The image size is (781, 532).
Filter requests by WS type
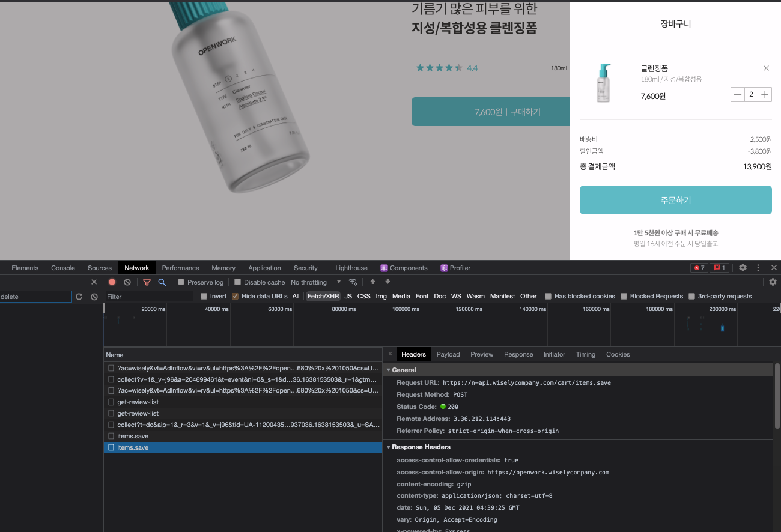pyautogui.click(x=457, y=297)
